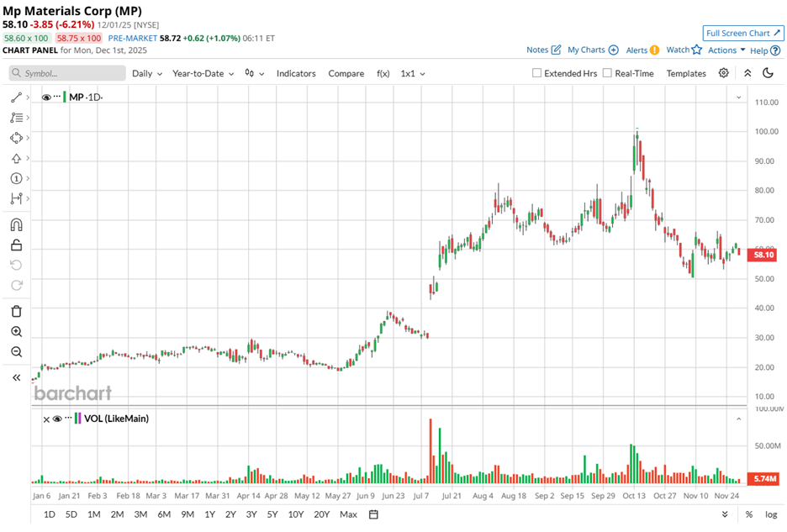Select the line drawing tool

click(16, 97)
